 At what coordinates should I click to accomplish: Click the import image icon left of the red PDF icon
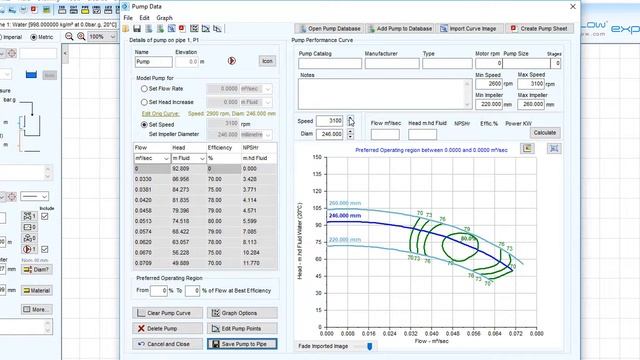(x=171, y=29)
